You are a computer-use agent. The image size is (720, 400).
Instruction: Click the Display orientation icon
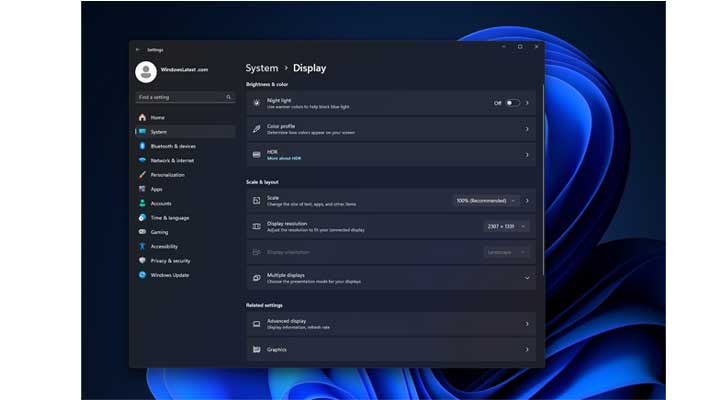257,252
